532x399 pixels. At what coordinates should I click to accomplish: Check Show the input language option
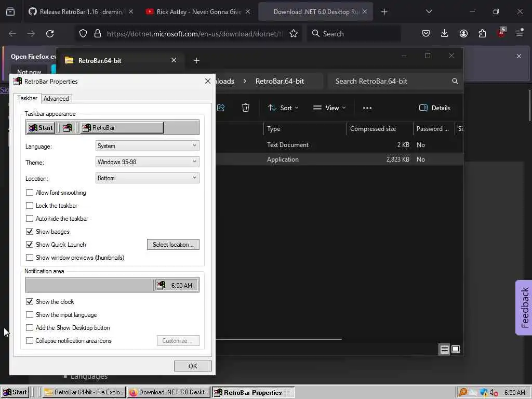click(30, 315)
